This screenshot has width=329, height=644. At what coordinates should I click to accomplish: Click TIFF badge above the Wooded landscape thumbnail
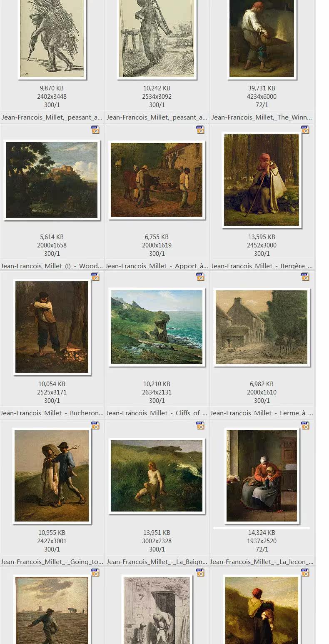95,130
